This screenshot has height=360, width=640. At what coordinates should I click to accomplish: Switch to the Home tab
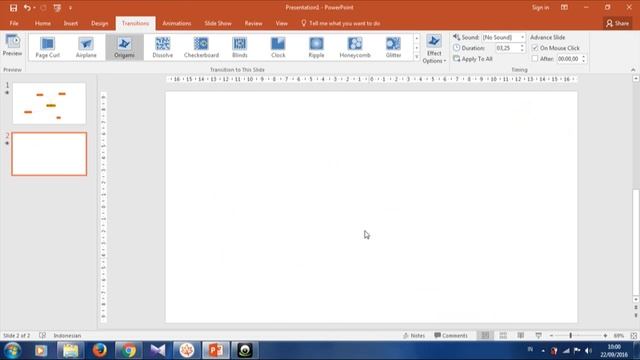[43, 23]
